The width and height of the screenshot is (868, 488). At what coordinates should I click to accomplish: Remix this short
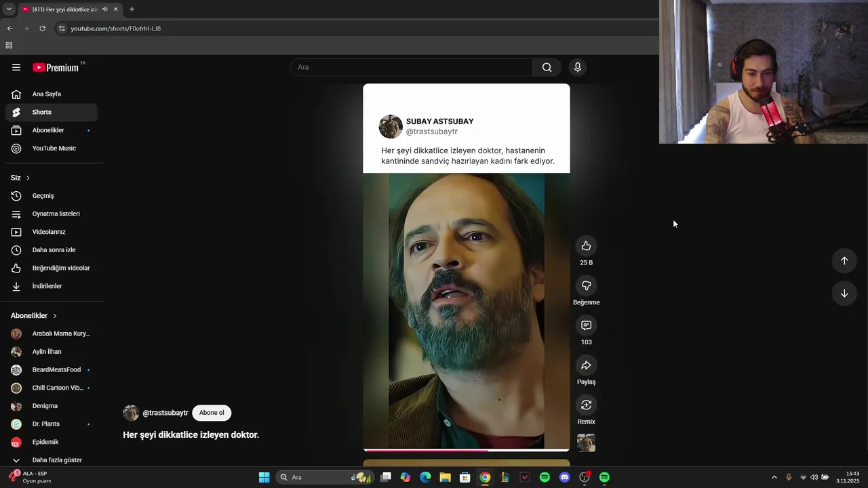point(586,405)
